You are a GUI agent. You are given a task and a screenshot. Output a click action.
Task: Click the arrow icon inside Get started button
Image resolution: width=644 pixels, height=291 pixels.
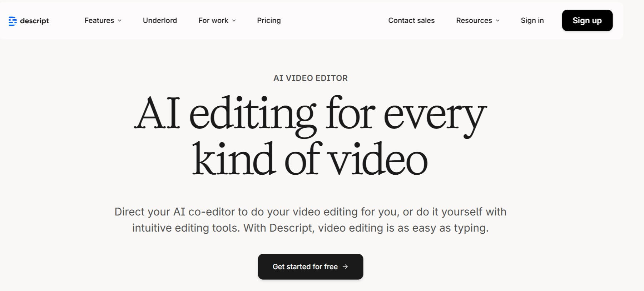coord(345,267)
